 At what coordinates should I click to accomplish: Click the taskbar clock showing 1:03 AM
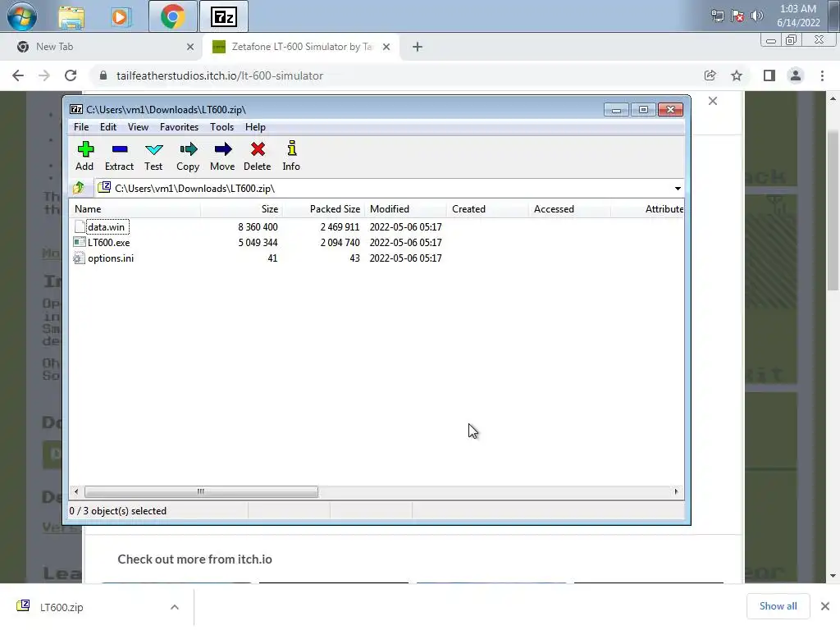[798, 16]
